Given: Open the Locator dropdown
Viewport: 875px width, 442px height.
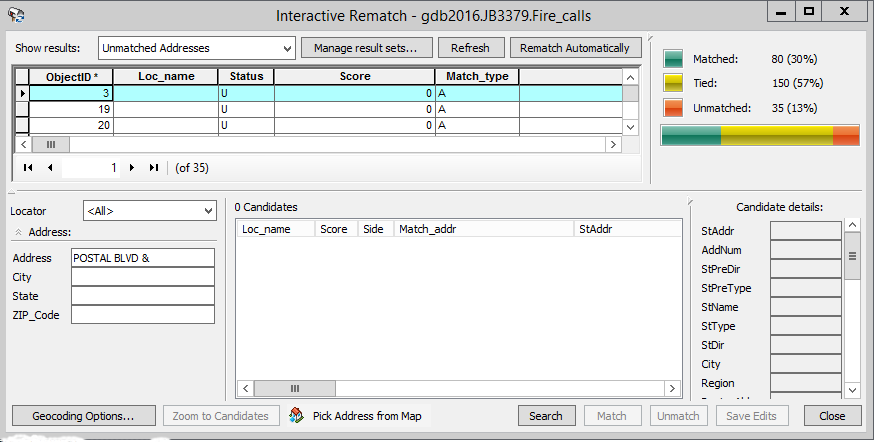Looking at the screenshot, I should click(x=208, y=211).
